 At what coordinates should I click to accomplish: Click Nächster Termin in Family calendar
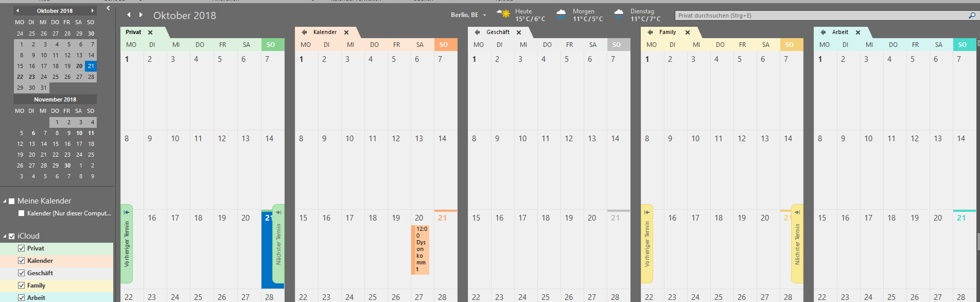pos(797,244)
